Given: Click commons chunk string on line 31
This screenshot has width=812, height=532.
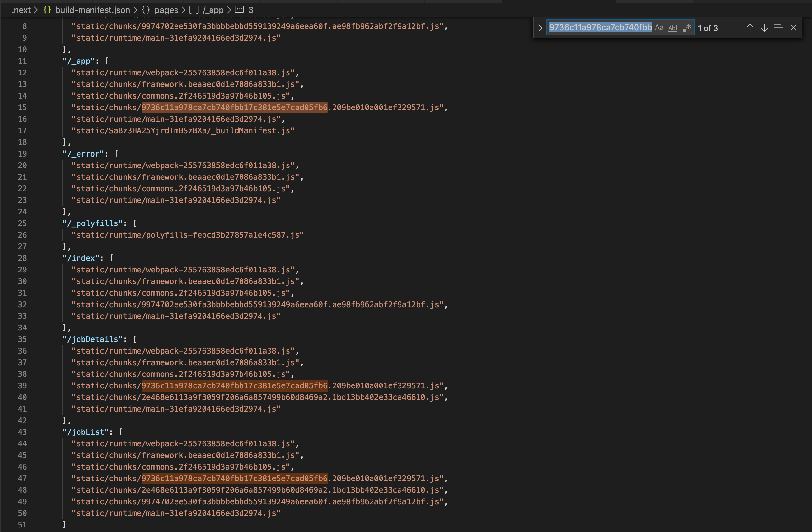Looking at the screenshot, I should coord(181,293).
